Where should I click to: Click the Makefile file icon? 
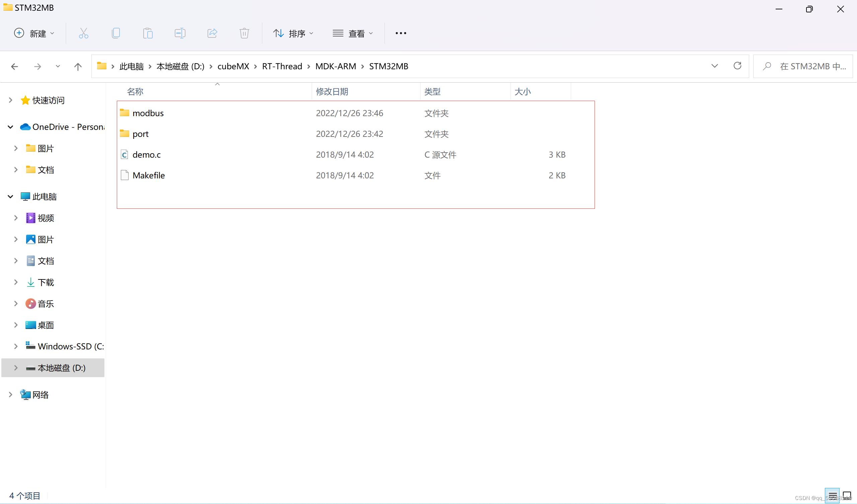[x=125, y=175]
